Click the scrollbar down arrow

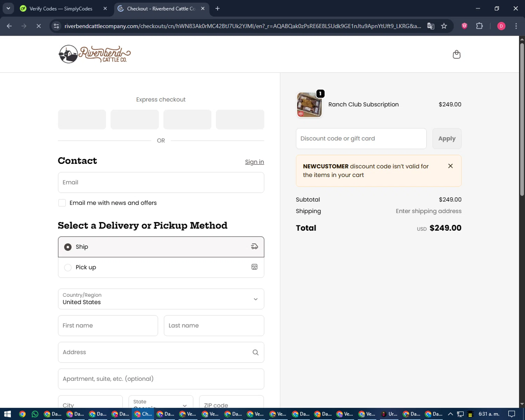(522, 404)
